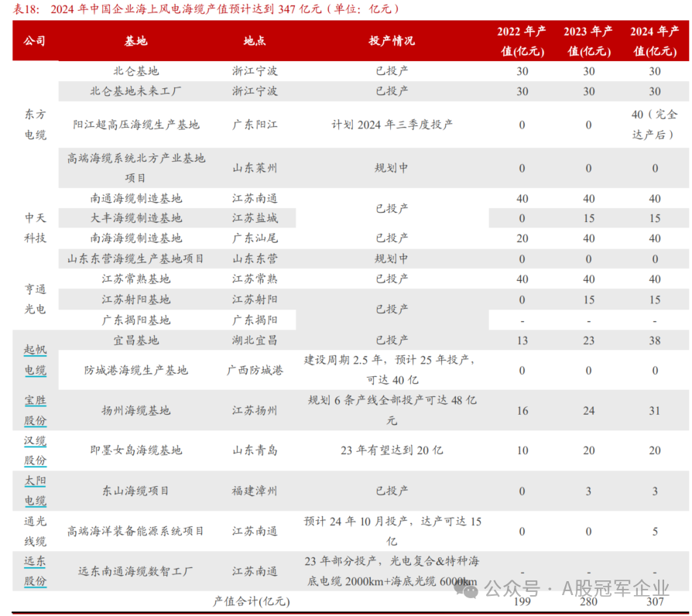This screenshot has height=616, width=692.
Task: Click the 计划2024年三季度投产 status cell
Action: 392,125
